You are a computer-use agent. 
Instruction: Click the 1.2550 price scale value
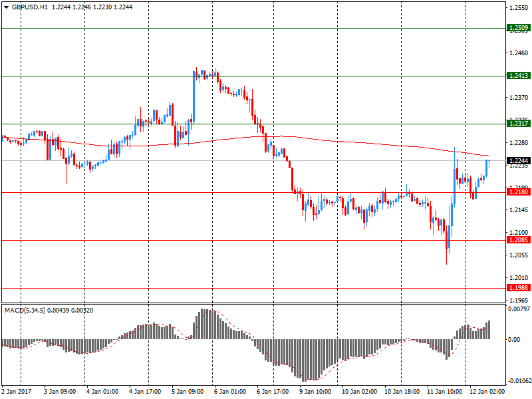tap(519, 8)
